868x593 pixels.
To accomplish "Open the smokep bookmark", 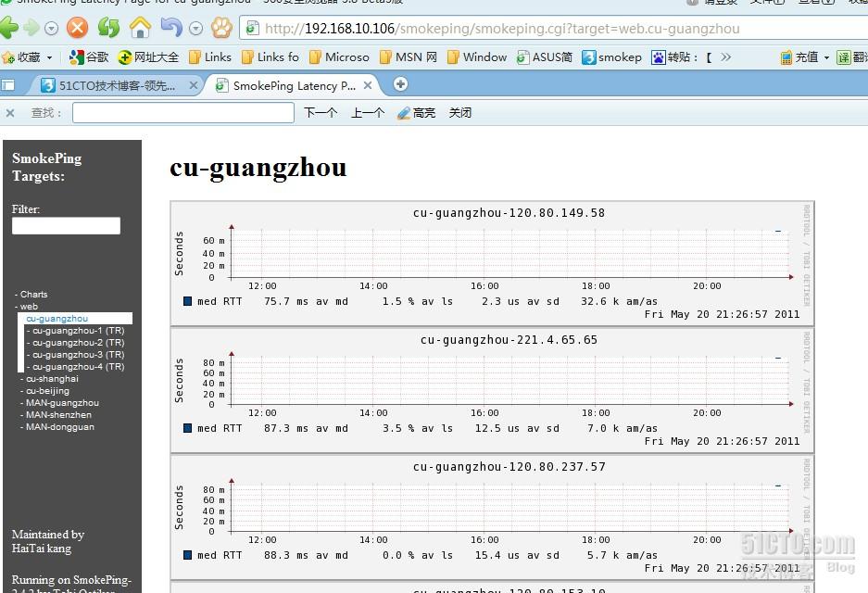I will (x=611, y=57).
